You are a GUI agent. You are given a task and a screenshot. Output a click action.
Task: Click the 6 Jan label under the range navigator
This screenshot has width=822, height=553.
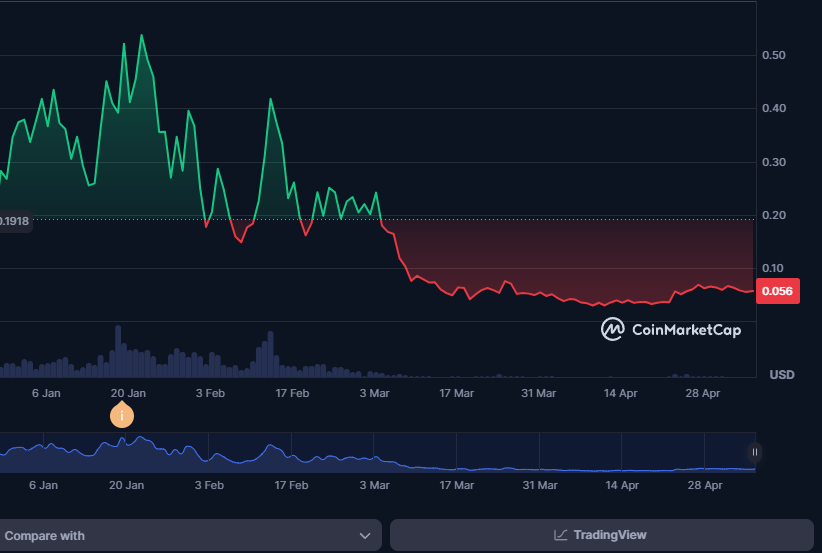coord(44,485)
